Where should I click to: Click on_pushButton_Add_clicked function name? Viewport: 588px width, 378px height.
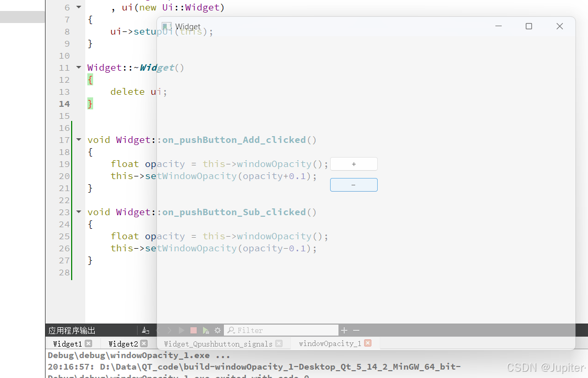(234, 140)
